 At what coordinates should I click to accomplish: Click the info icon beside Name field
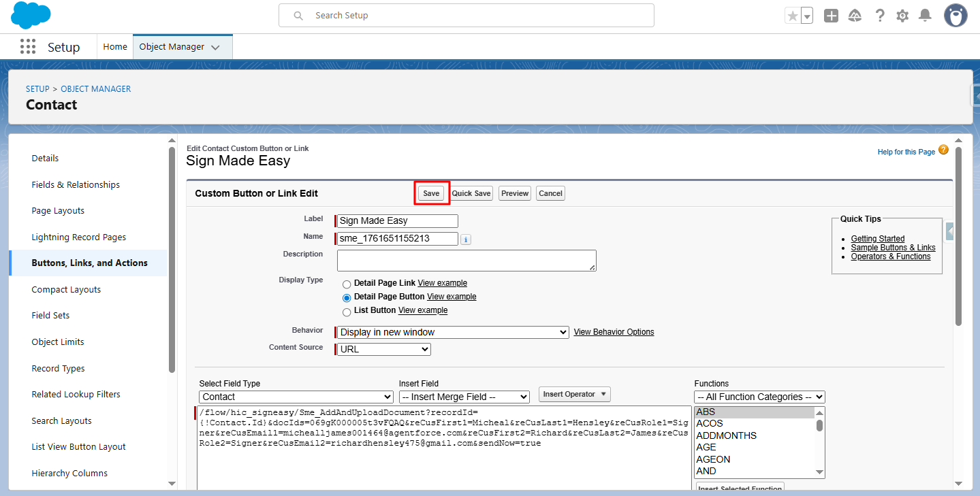click(x=466, y=239)
